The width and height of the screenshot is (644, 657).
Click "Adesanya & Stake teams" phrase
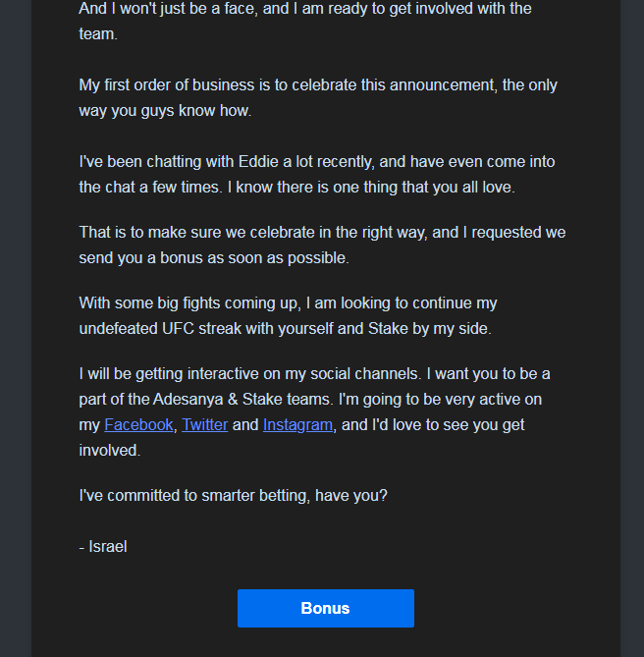(241, 400)
